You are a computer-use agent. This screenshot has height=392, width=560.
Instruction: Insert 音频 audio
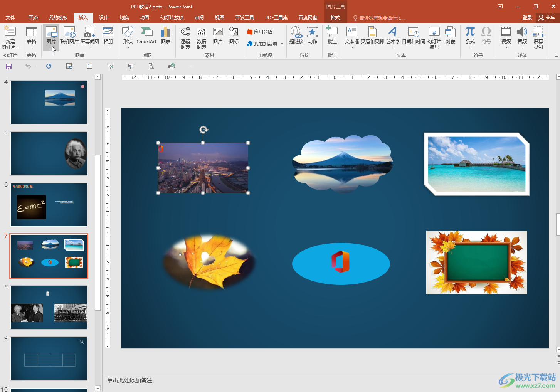522,37
